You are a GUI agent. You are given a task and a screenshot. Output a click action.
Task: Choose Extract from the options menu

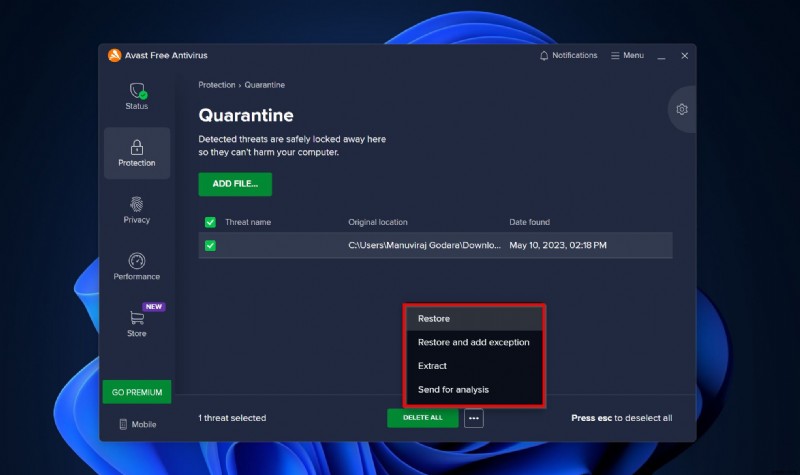point(474,366)
